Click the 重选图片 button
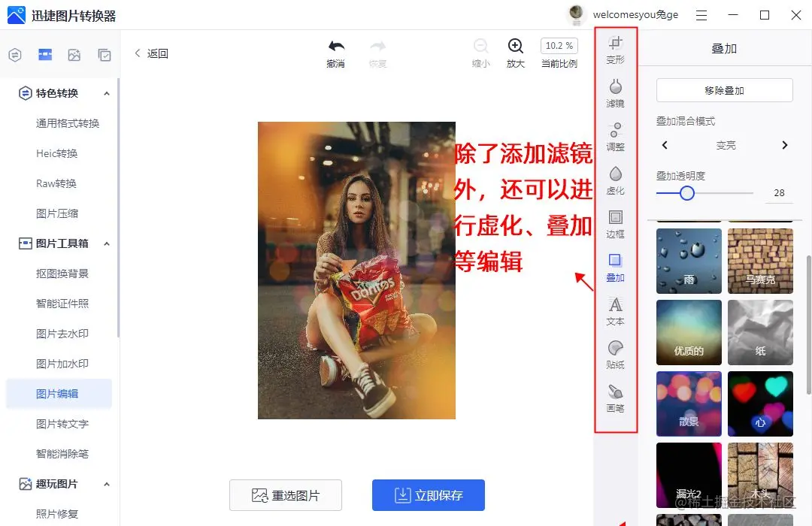This screenshot has width=812, height=526. pyautogui.click(x=286, y=495)
